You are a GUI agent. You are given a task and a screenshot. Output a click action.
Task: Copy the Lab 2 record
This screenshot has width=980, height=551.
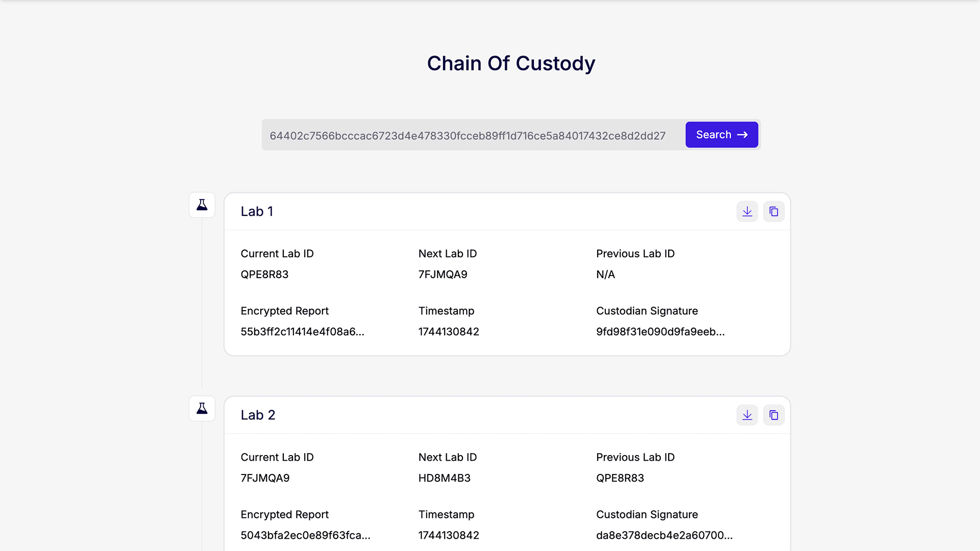coord(774,415)
